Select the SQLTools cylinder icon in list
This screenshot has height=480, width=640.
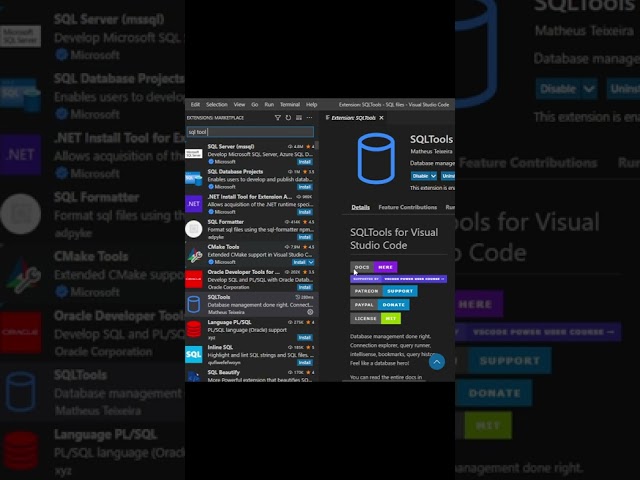193,304
